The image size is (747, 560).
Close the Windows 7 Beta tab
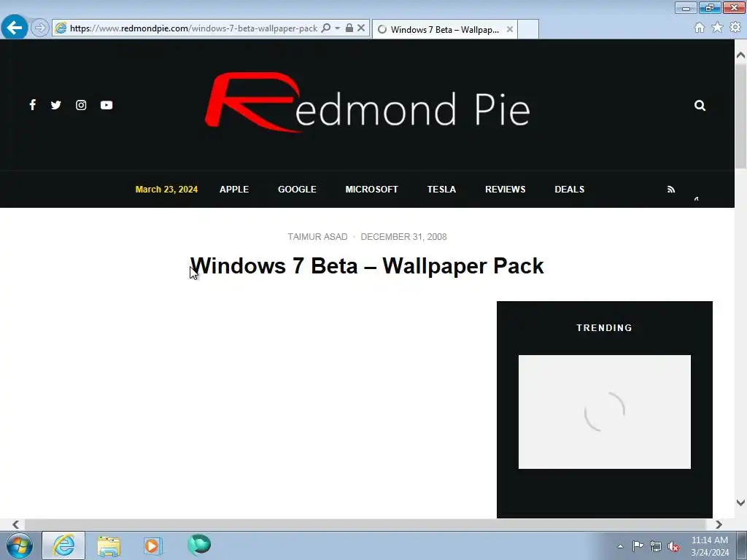tap(510, 29)
